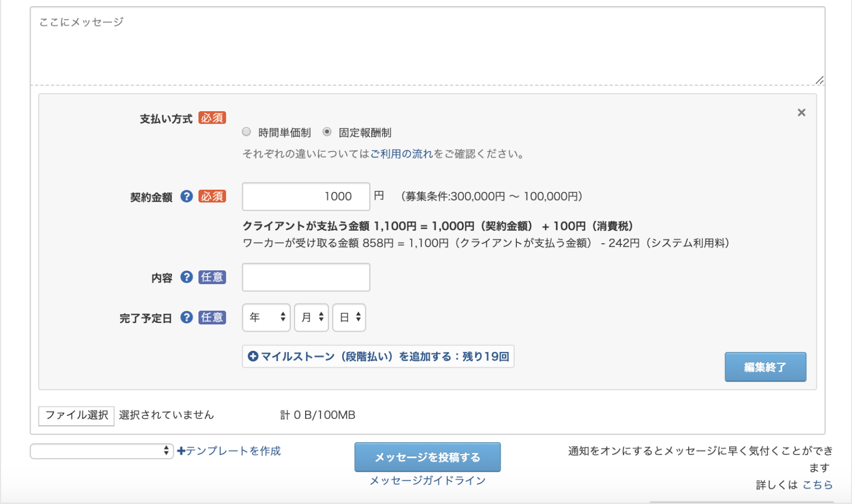This screenshot has height=504, width=852.
Task: Click the textarea resize handle
Action: tap(819, 80)
